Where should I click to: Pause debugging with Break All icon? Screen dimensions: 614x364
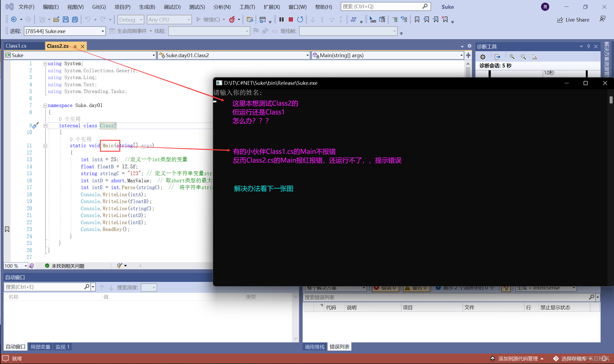click(282, 19)
